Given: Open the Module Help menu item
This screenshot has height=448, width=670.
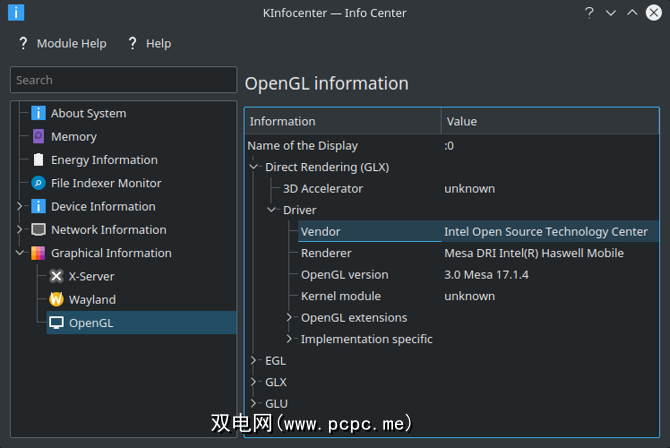Looking at the screenshot, I should 61,44.
